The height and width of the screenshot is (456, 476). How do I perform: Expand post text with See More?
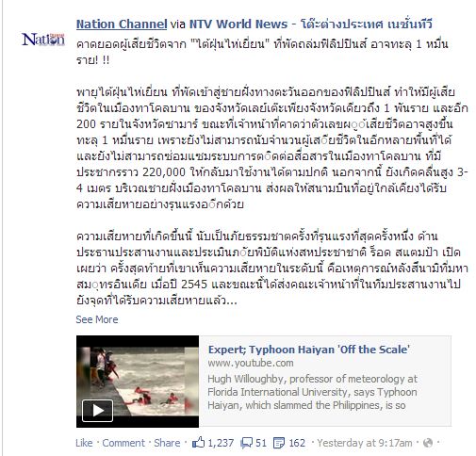[97, 319]
